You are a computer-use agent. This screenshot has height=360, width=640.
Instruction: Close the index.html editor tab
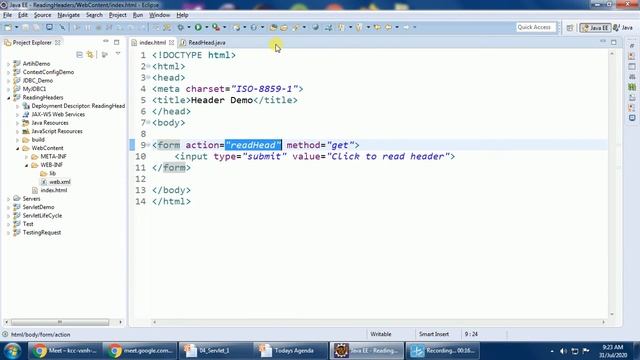(x=171, y=42)
